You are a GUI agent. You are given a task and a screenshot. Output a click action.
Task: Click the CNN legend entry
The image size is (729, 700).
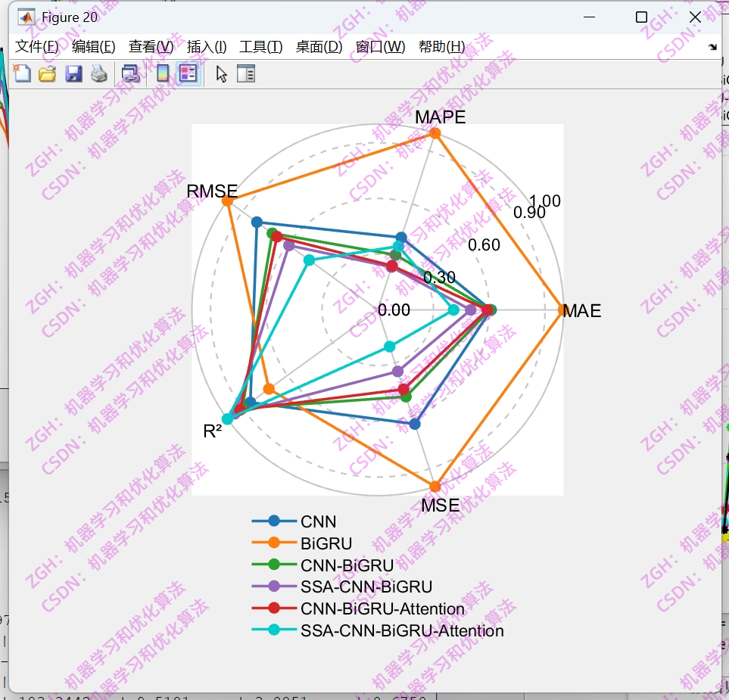[294, 521]
